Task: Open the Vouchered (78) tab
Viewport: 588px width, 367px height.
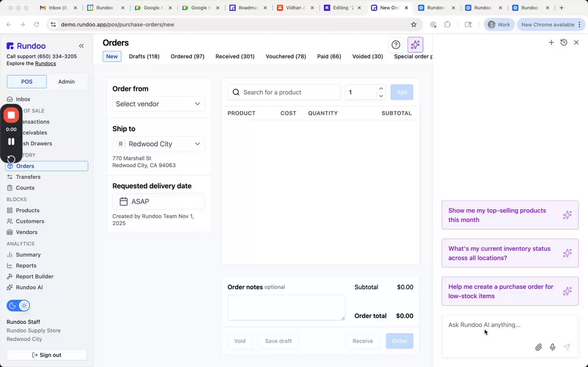Action: (286, 56)
